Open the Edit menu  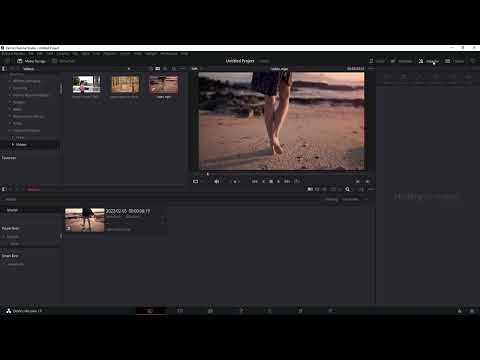(40, 53)
